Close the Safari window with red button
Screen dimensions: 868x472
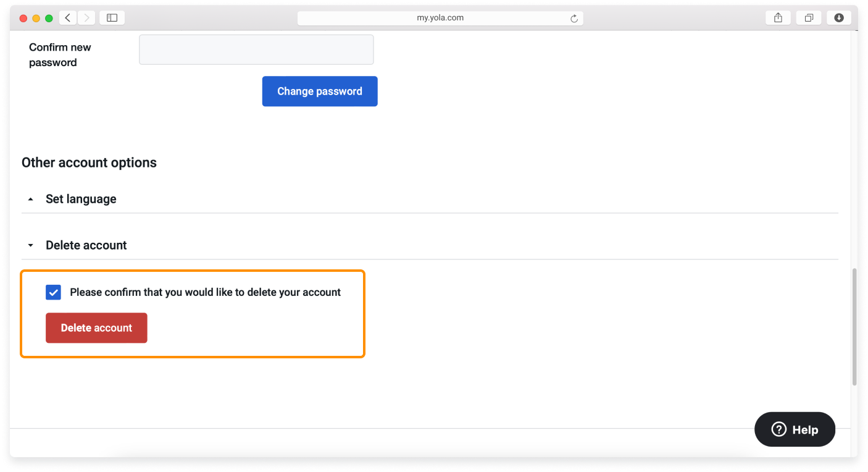[23, 18]
